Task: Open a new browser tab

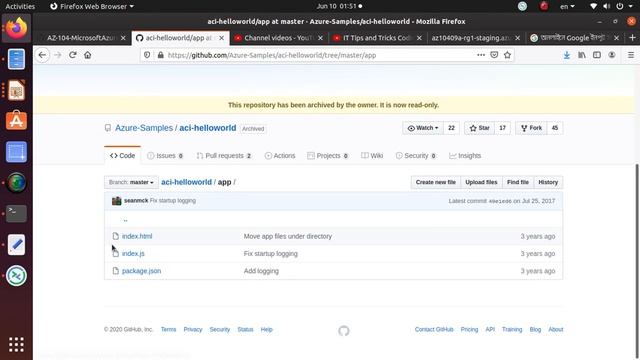Action: click(x=632, y=38)
